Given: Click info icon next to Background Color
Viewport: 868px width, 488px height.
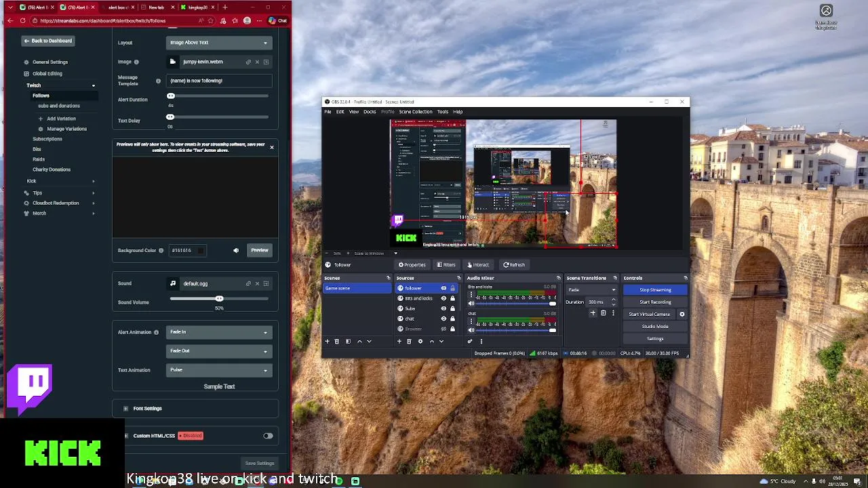Looking at the screenshot, I should pos(161,250).
